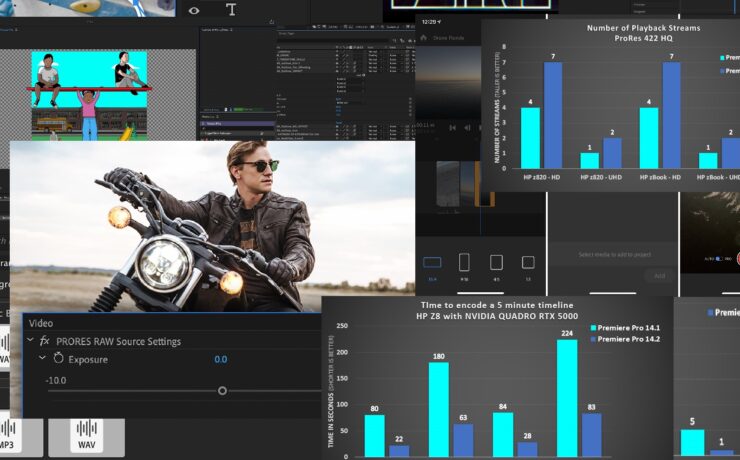Viewport: 740px width, 460px height.
Task: Click the 'PRORES RAW Source Settings' label
Action: 118,342
